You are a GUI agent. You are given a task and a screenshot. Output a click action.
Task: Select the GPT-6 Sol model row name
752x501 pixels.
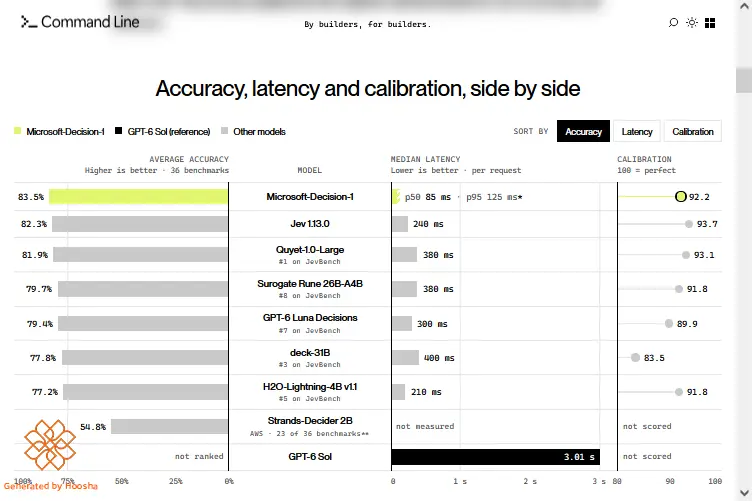pyautogui.click(x=310, y=456)
